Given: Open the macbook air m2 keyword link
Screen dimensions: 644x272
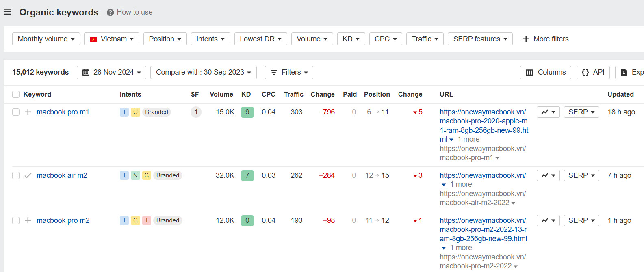Looking at the screenshot, I should 62,175.
